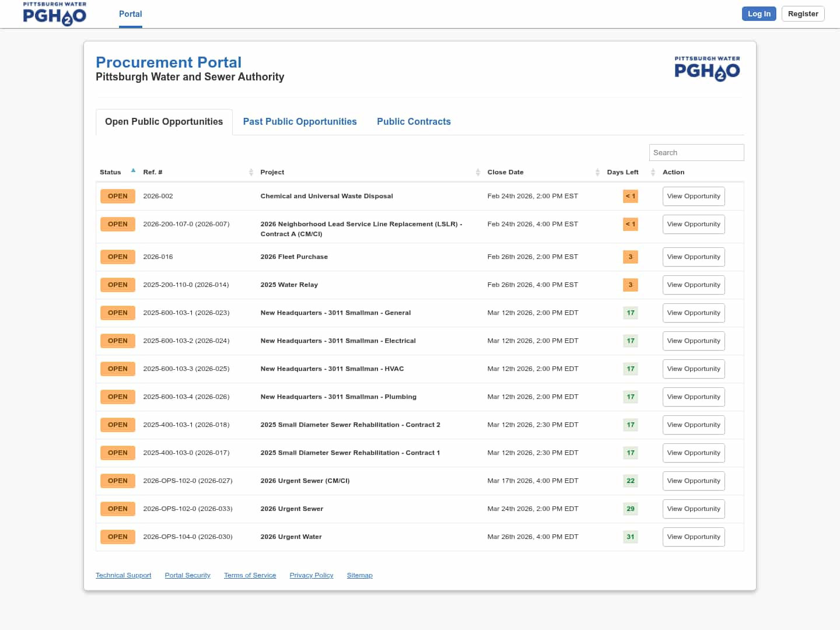Select the Open Public Opportunities tab

click(164, 121)
